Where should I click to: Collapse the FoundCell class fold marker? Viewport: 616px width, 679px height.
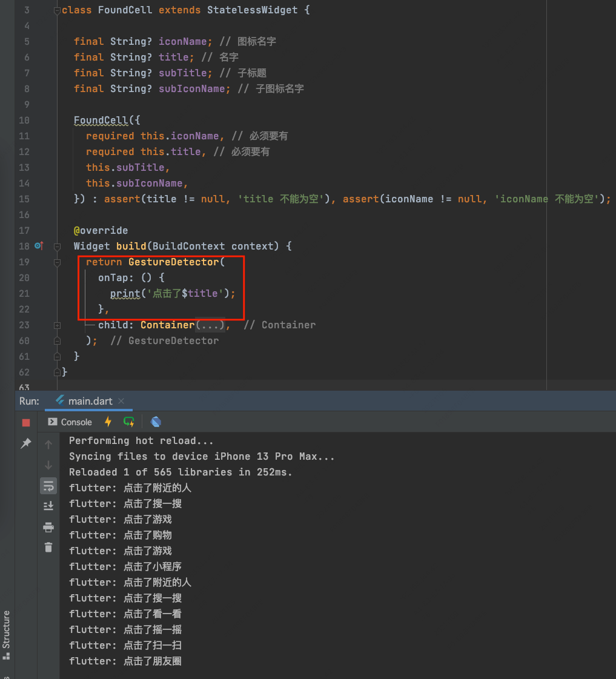tap(57, 10)
